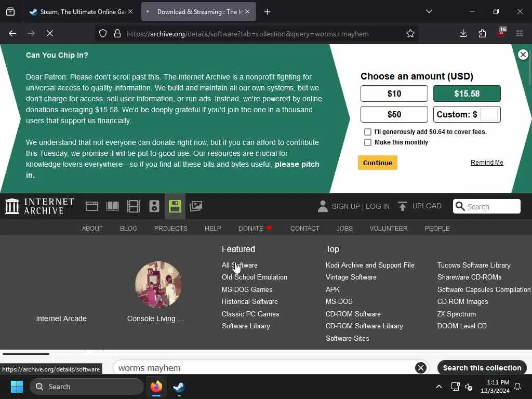Stop loading the page

coord(49,33)
